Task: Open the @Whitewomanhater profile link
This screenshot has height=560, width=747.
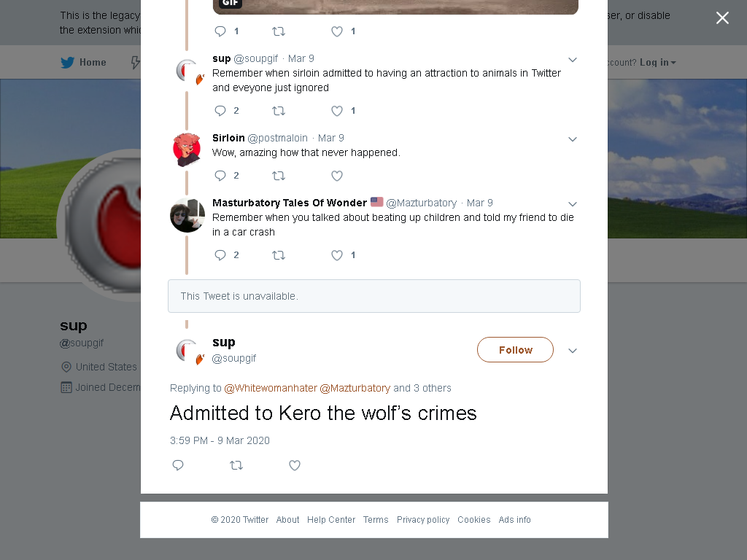Action: 271,388
